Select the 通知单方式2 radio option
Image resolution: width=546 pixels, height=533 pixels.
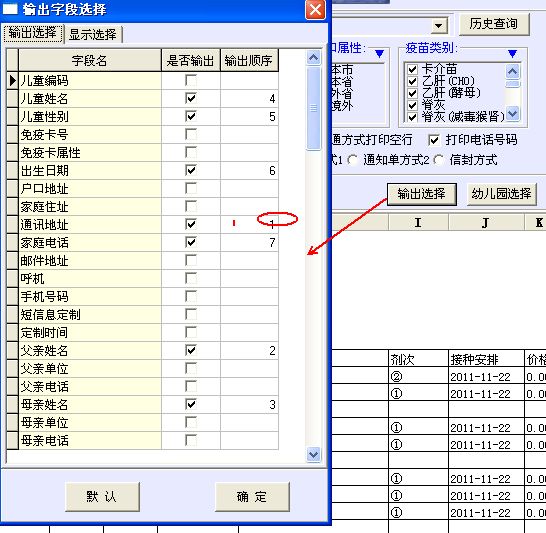353,160
